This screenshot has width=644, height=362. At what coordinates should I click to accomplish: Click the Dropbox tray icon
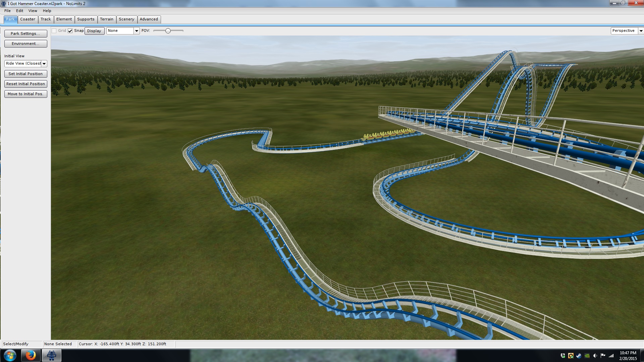click(563, 356)
